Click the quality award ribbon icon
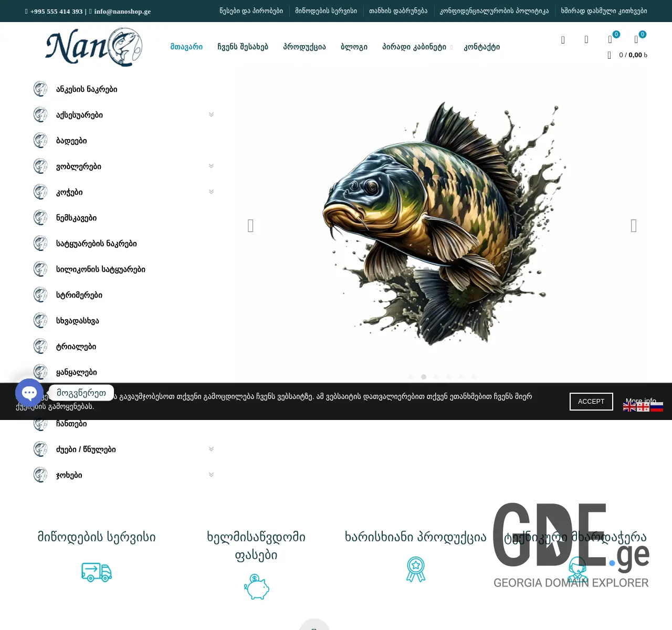The image size is (672, 630). coord(415,569)
